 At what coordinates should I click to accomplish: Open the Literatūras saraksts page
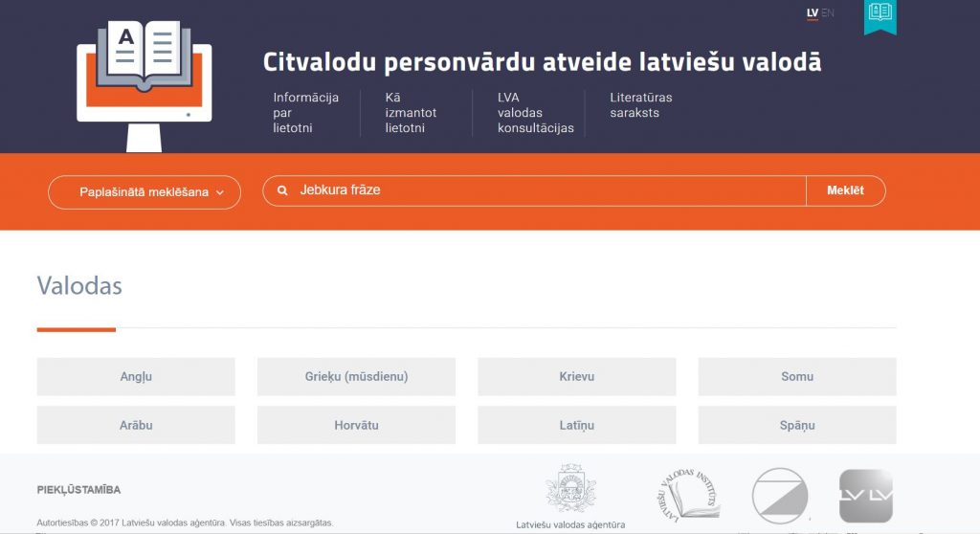pos(640,105)
